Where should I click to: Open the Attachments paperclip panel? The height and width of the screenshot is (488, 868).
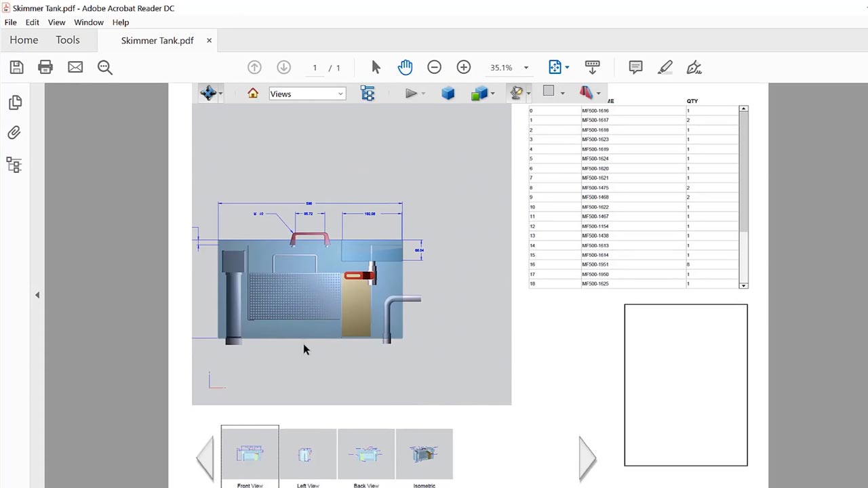(14, 133)
